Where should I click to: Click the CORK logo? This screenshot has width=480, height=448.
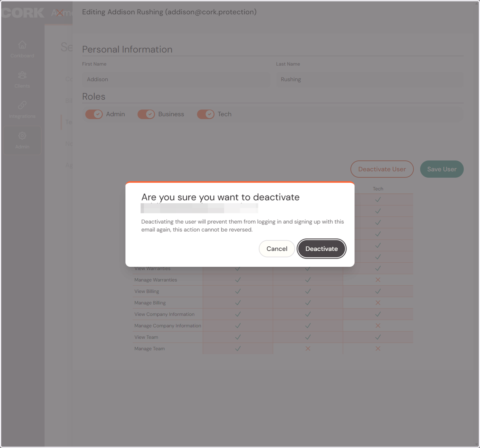22,13
